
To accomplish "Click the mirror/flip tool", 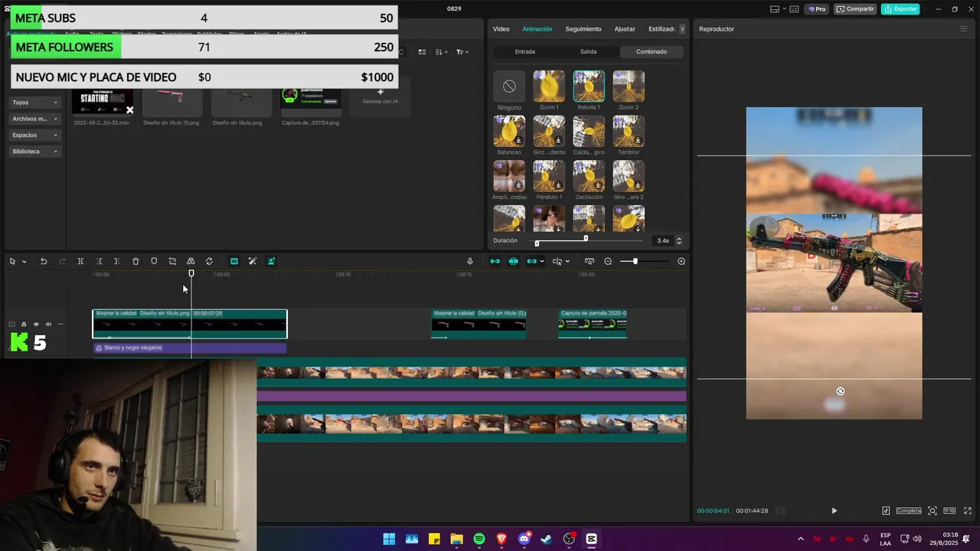I will [191, 262].
